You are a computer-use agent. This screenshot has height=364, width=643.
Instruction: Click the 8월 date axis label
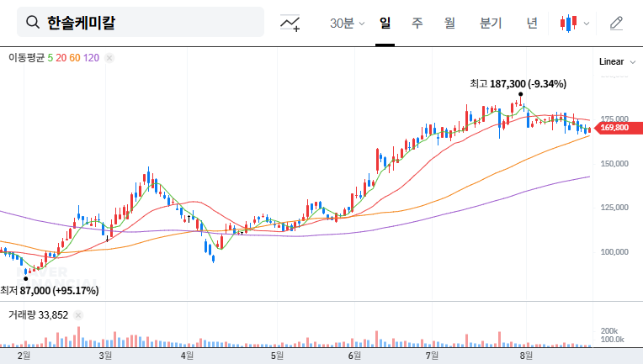click(x=526, y=356)
